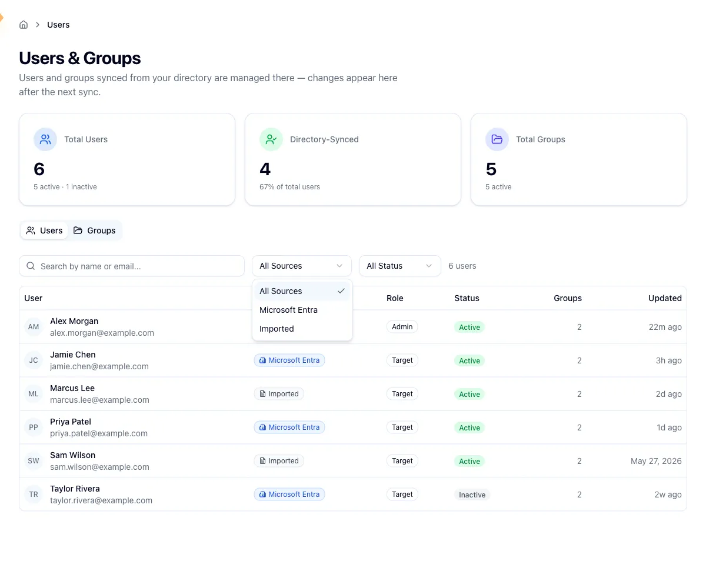Sort by the Role column header
This screenshot has width=706, height=588.
point(395,298)
